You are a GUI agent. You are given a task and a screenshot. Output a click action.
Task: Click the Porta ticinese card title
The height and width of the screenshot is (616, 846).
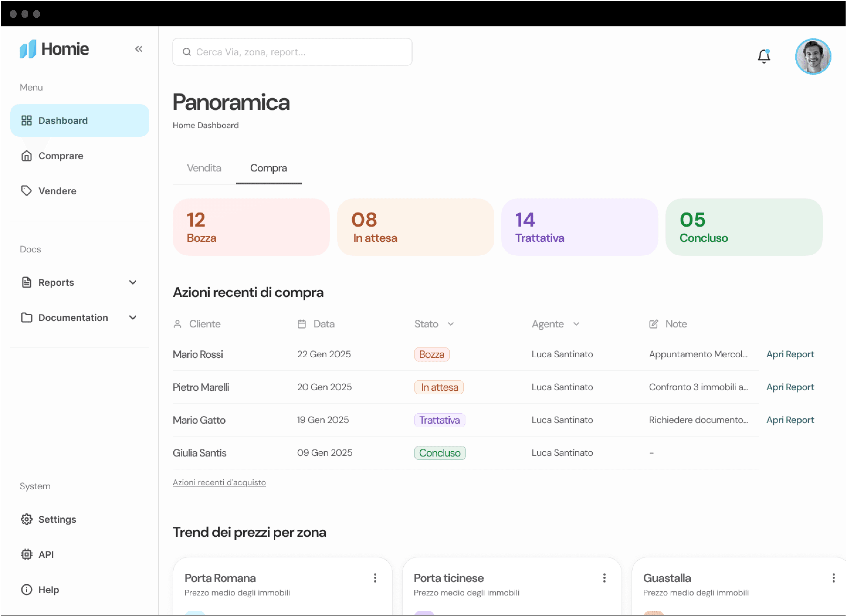pos(449,578)
